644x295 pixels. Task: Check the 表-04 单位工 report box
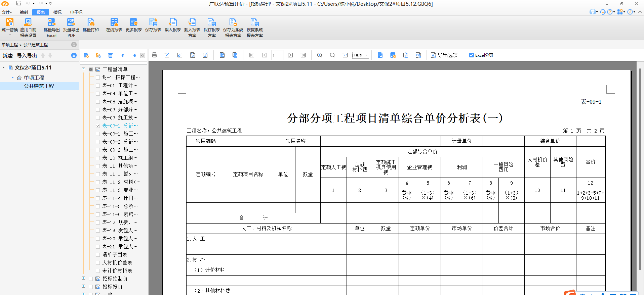point(98,93)
